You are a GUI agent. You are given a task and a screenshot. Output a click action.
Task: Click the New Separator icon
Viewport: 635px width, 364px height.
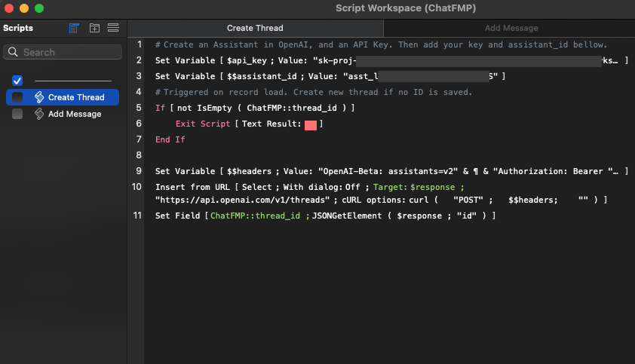click(113, 28)
